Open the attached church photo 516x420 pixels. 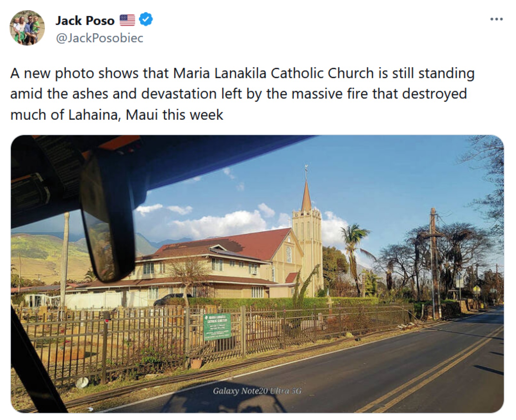257,274
